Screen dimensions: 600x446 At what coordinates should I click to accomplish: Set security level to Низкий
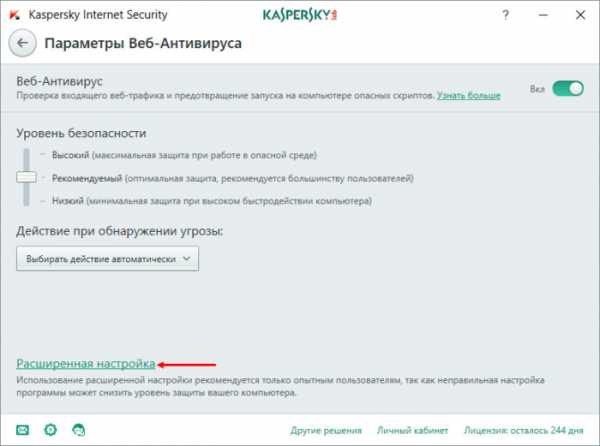pos(68,201)
